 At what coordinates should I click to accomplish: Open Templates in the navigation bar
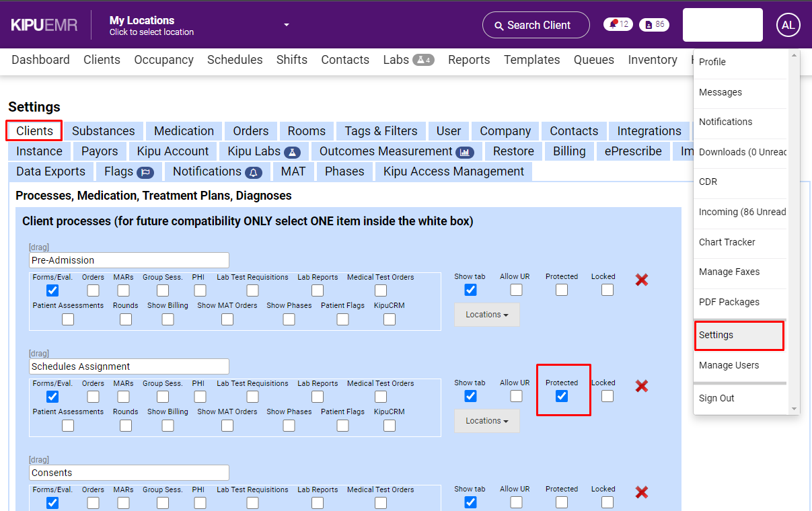[x=532, y=60]
